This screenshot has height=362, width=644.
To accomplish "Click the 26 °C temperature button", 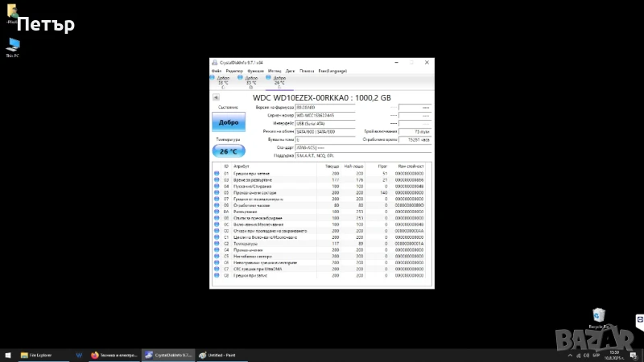I will tap(229, 150).
